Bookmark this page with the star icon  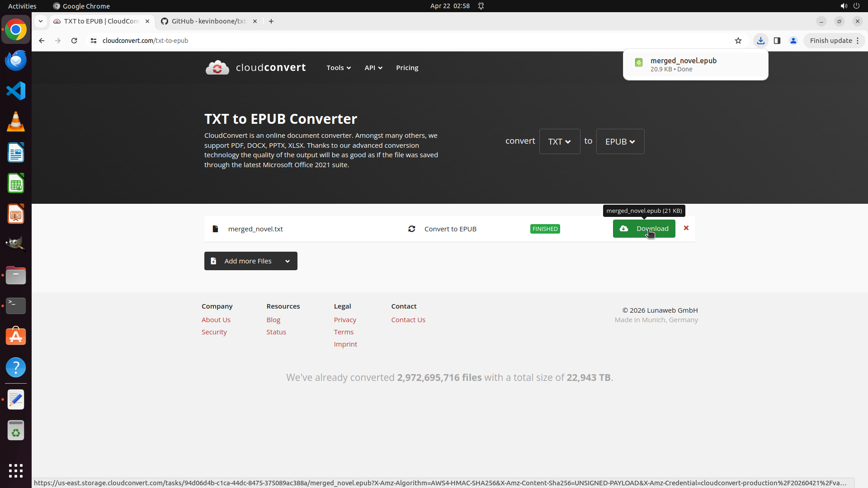pyautogui.click(x=738, y=41)
